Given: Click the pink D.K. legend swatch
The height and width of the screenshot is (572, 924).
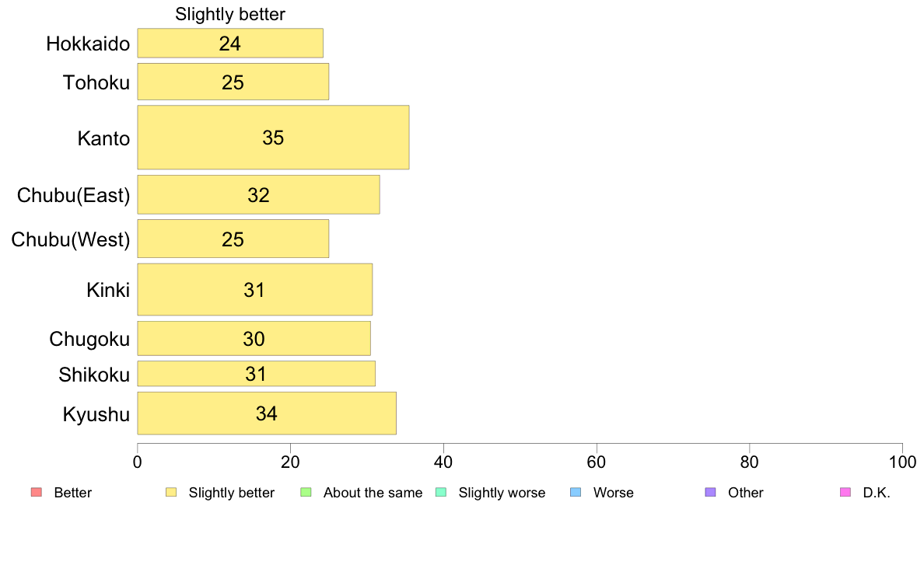Looking at the screenshot, I should [845, 492].
